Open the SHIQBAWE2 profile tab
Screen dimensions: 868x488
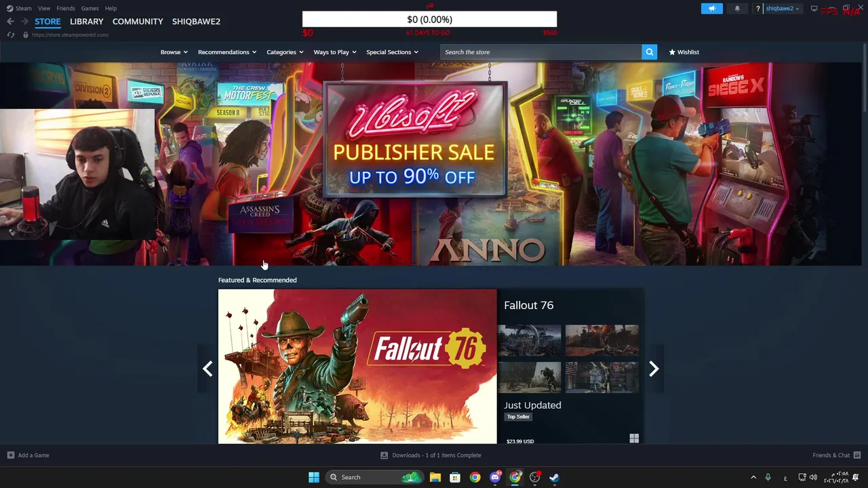(x=196, y=22)
